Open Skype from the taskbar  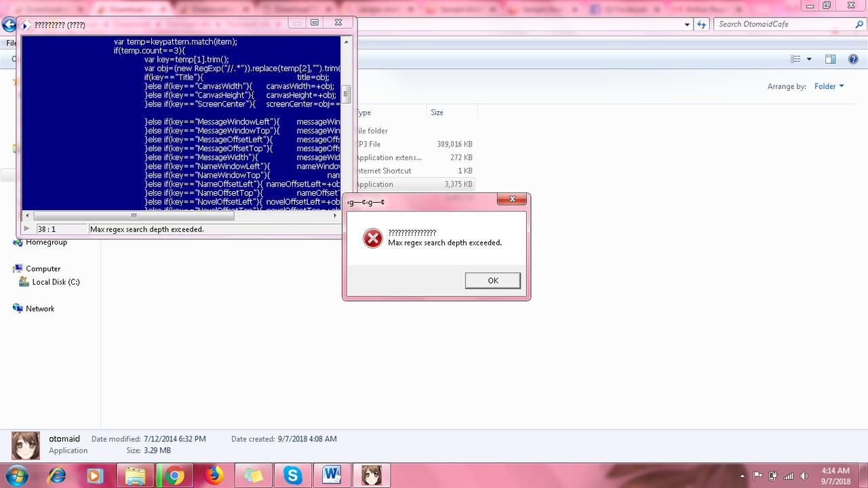(x=293, y=476)
